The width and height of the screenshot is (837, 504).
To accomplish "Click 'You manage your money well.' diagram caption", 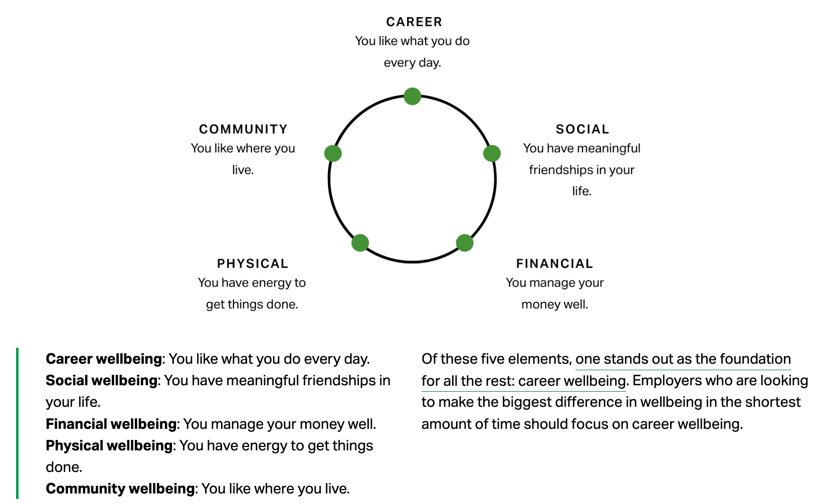I will click(x=555, y=294).
